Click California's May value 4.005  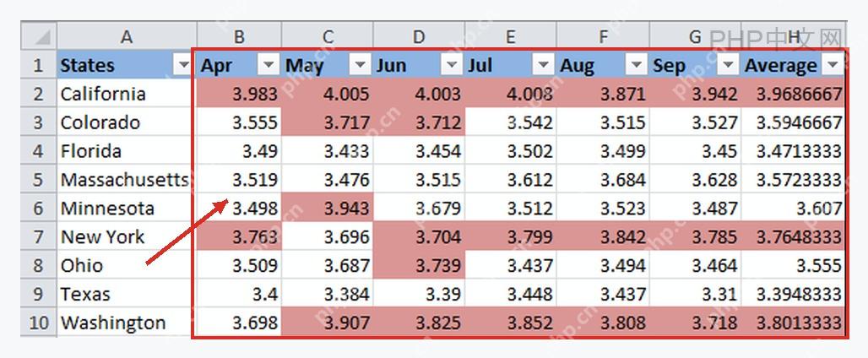tap(328, 94)
